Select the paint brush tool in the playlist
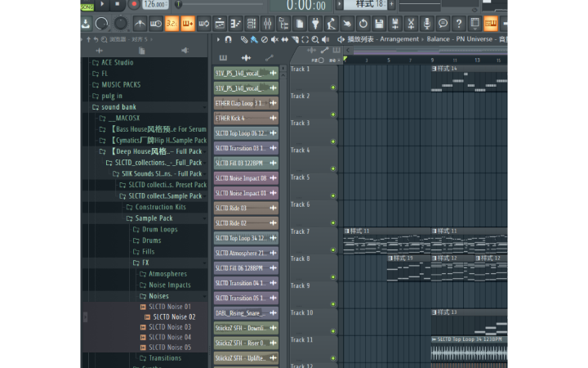Viewport: 588px width, 368px height. pyautogui.click(x=254, y=39)
